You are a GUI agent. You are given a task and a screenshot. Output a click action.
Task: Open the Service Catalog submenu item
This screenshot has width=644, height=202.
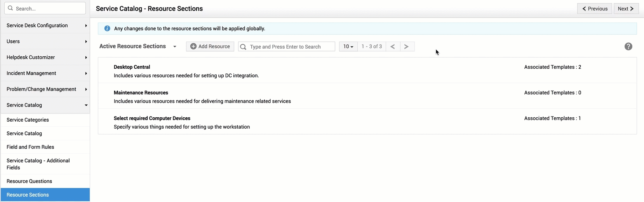(45, 133)
